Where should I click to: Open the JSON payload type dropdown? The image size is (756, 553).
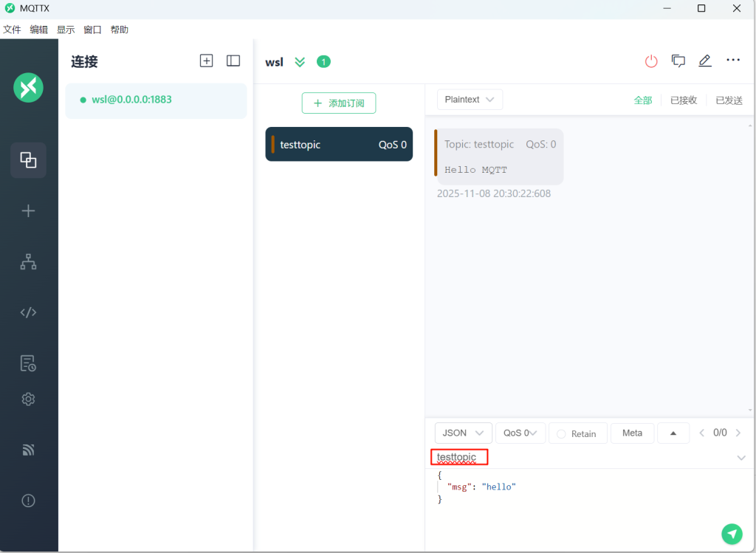pyautogui.click(x=464, y=433)
